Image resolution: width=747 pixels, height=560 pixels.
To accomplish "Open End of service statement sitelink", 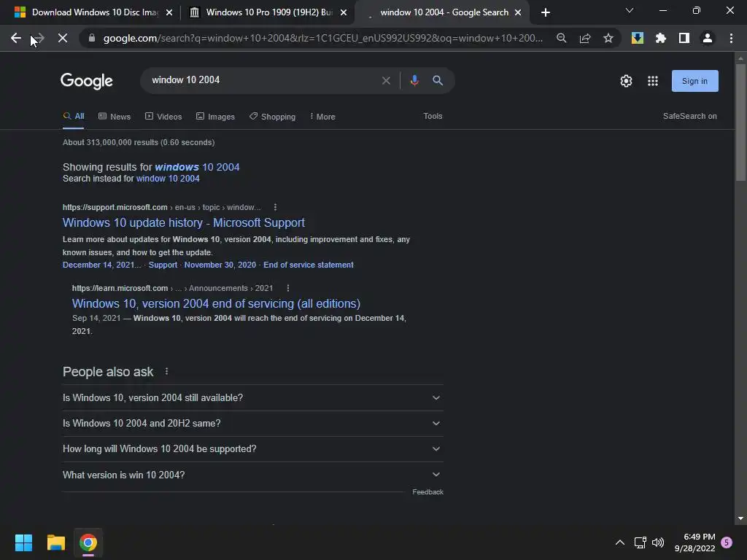I will (x=309, y=265).
